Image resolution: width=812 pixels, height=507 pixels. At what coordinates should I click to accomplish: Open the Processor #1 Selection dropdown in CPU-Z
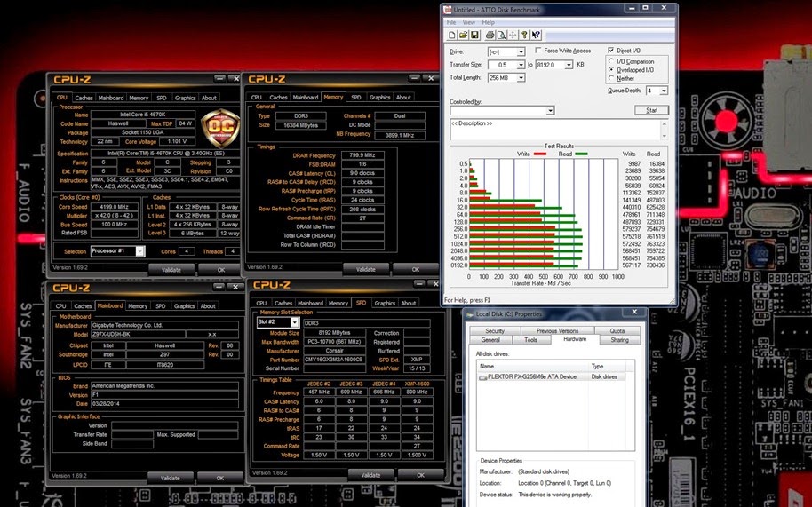coord(139,251)
